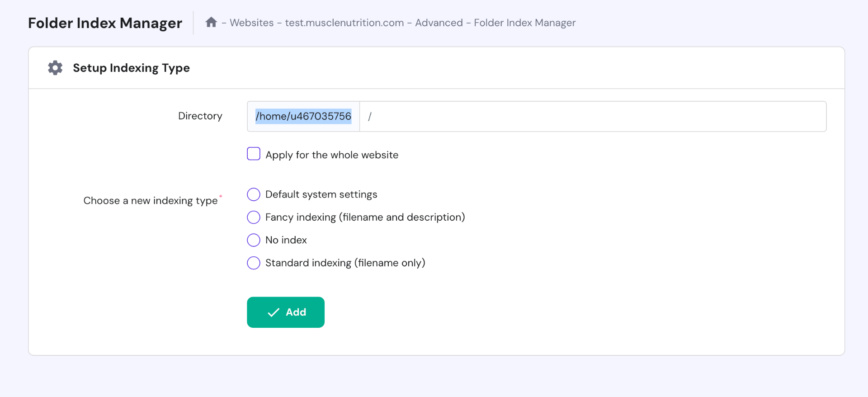This screenshot has width=868, height=397.
Task: Select the No index radio option
Action: (x=254, y=240)
